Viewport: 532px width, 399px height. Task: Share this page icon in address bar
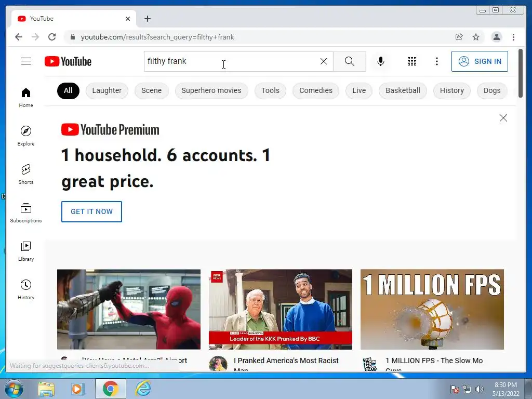pyautogui.click(x=459, y=37)
